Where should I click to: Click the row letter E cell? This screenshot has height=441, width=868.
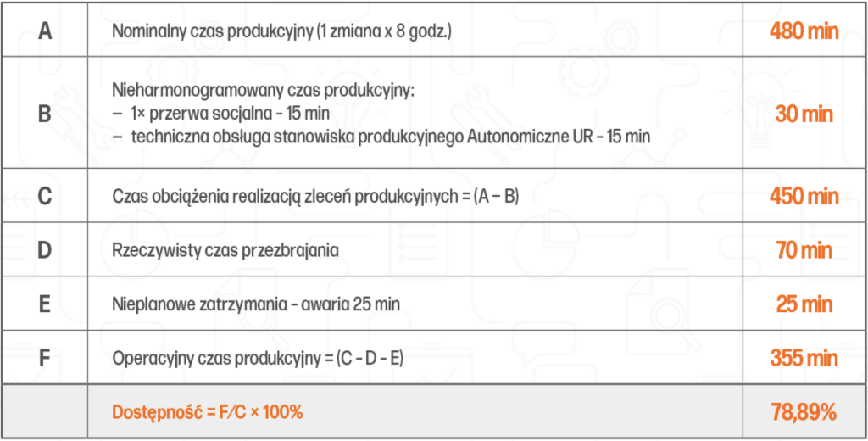tap(45, 304)
